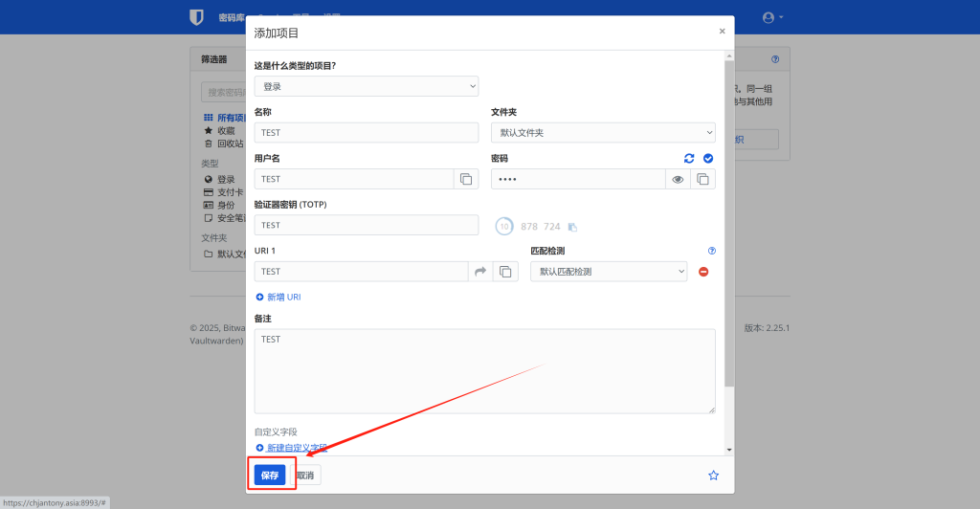Image resolution: width=980 pixels, height=509 pixels.
Task: Open the item type dropdown showing 登录
Action: pos(366,86)
